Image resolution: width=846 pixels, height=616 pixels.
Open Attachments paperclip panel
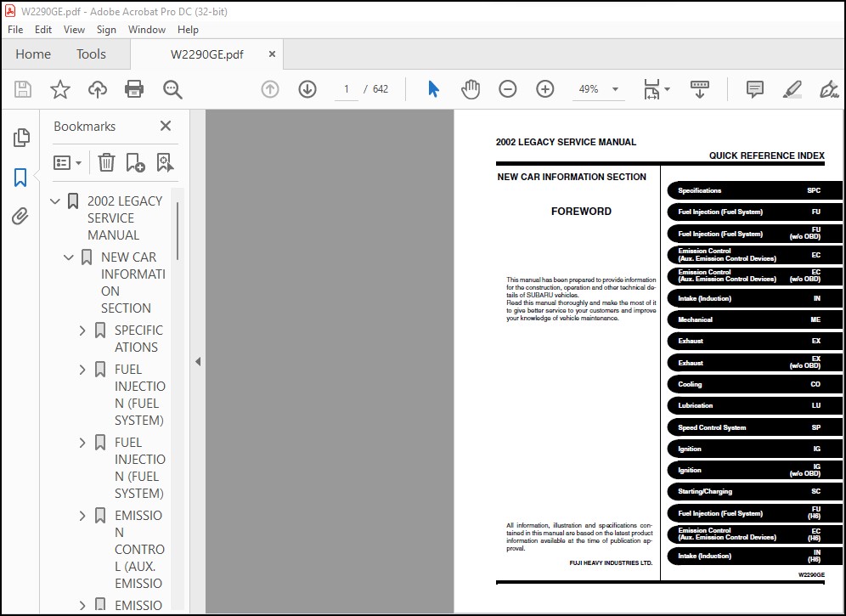(20, 217)
